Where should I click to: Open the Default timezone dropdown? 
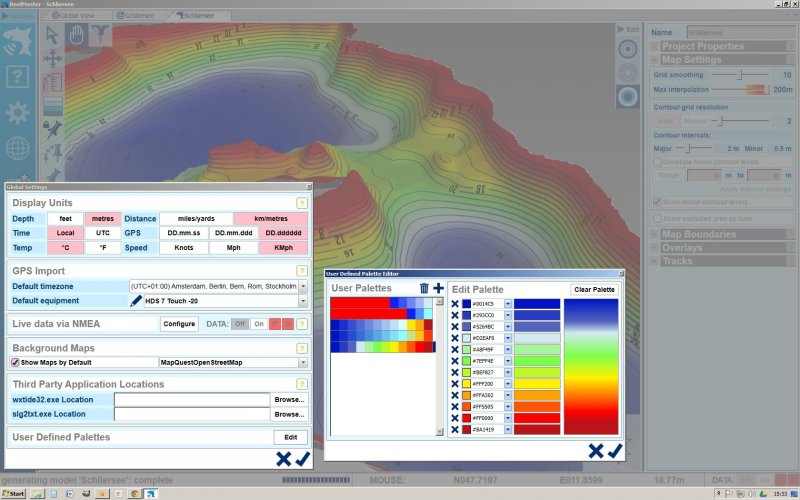click(x=302, y=286)
